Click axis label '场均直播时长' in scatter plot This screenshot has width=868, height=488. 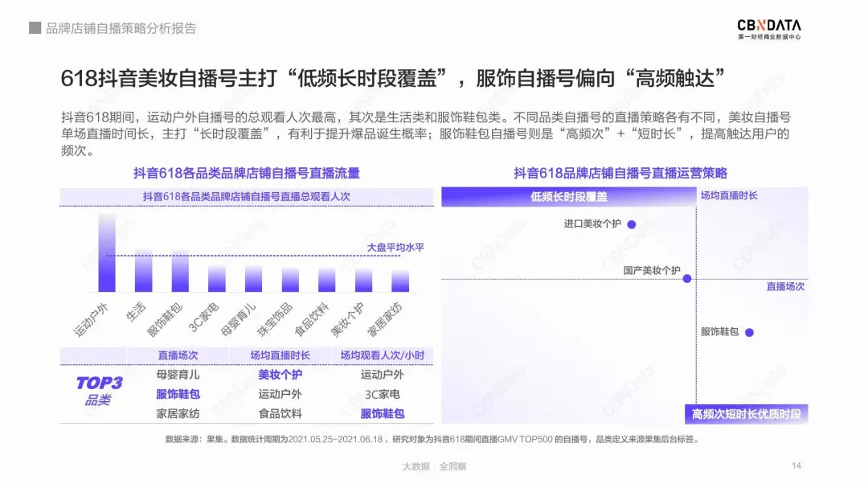pyautogui.click(x=728, y=195)
